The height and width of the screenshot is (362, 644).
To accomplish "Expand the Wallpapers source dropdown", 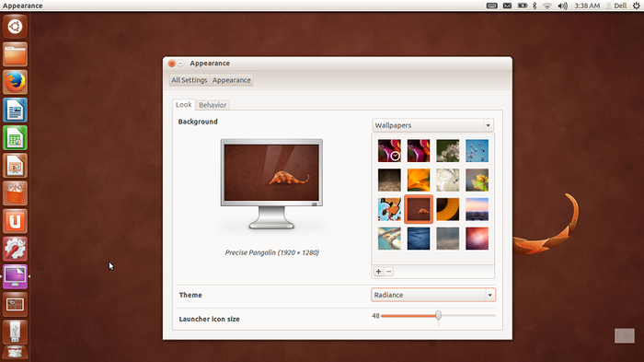I will pyautogui.click(x=433, y=125).
